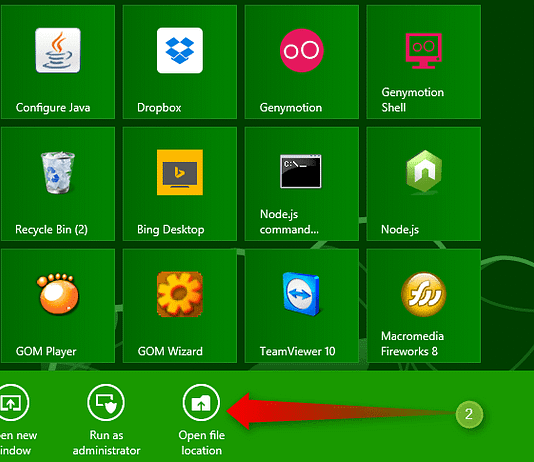The image size is (534, 462).
Task: Choose 'Open file location' text in app bar
Action: point(202,443)
